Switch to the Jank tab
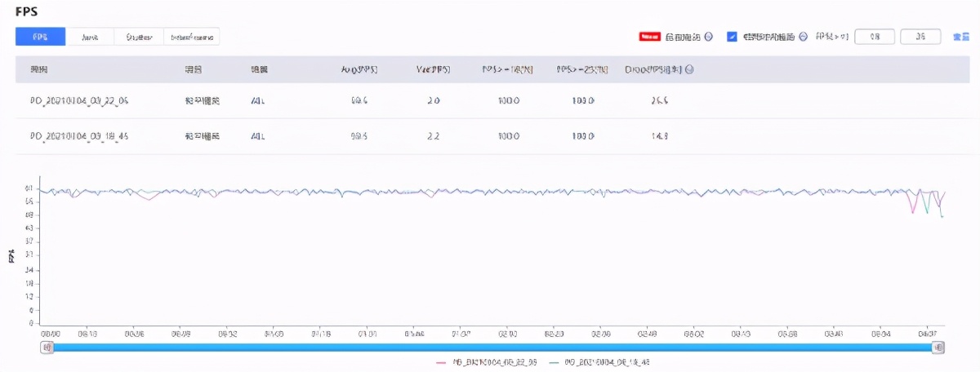The height and width of the screenshot is (372, 980). pos(90,37)
